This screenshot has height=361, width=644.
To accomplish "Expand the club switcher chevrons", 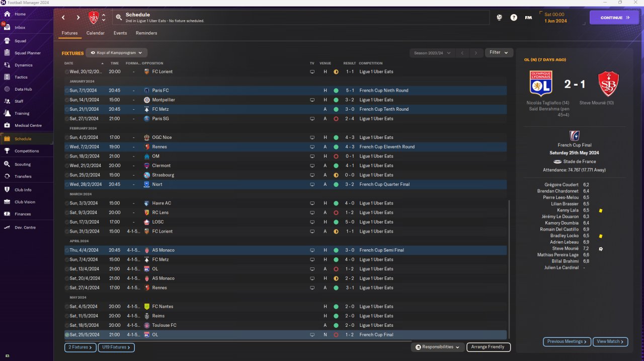I will [104, 18].
